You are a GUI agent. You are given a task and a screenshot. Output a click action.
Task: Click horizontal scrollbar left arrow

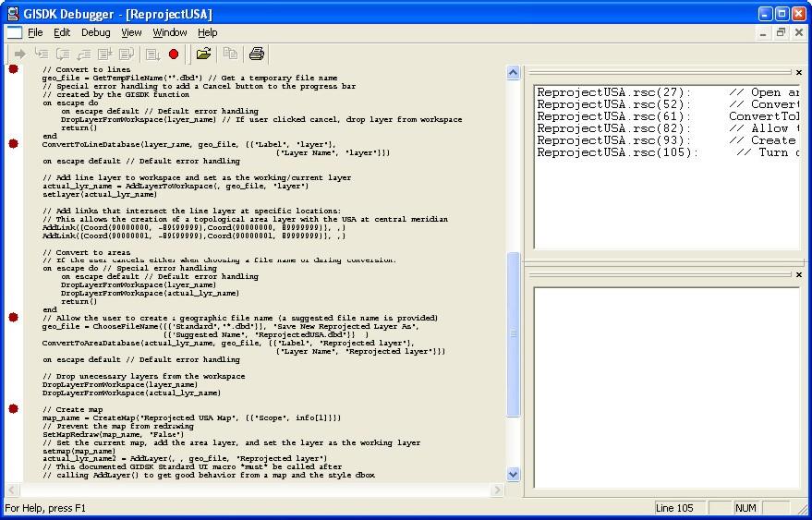12,490
